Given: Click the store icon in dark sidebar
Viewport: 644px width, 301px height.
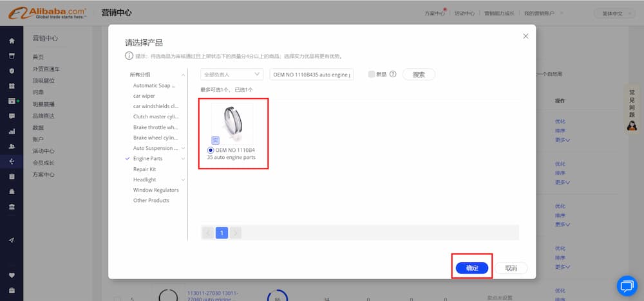Looking at the screenshot, I should pyautogui.click(x=12, y=56).
